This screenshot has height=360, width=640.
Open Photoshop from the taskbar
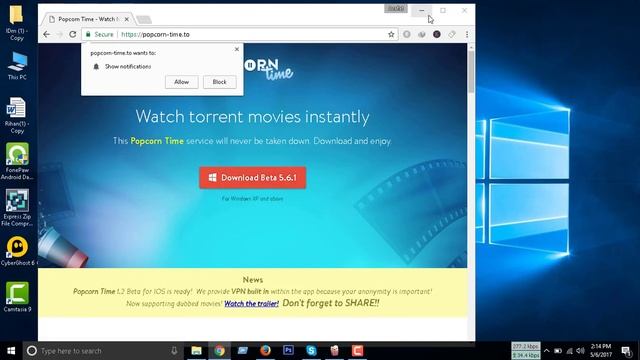[x=289, y=351]
